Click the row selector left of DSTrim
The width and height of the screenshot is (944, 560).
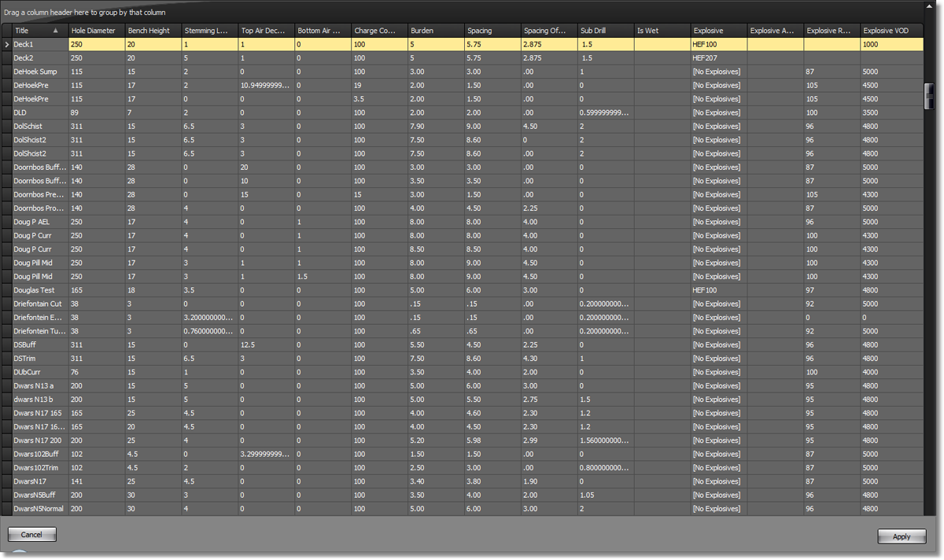coord(7,359)
